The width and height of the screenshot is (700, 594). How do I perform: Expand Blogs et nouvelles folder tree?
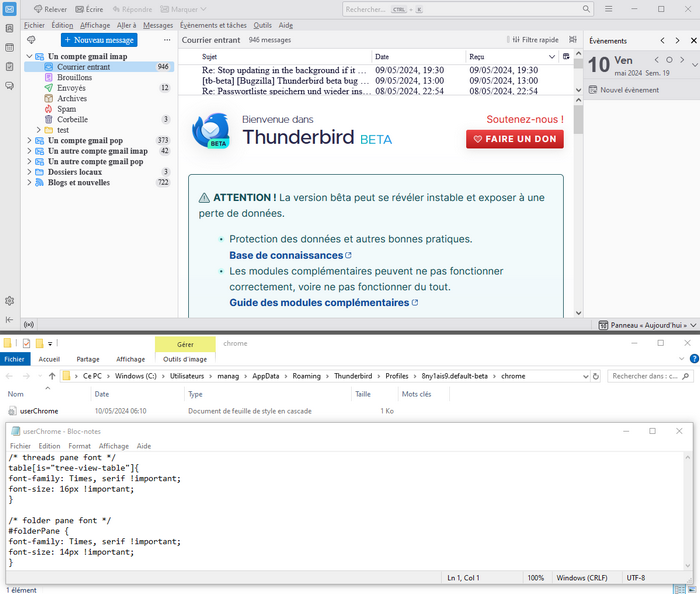tap(28, 183)
